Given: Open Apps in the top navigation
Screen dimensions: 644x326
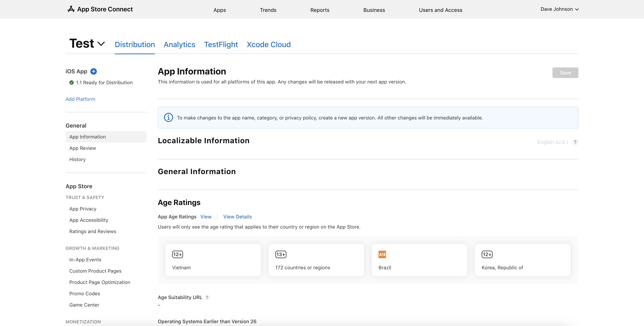Looking at the screenshot, I should (x=220, y=10).
